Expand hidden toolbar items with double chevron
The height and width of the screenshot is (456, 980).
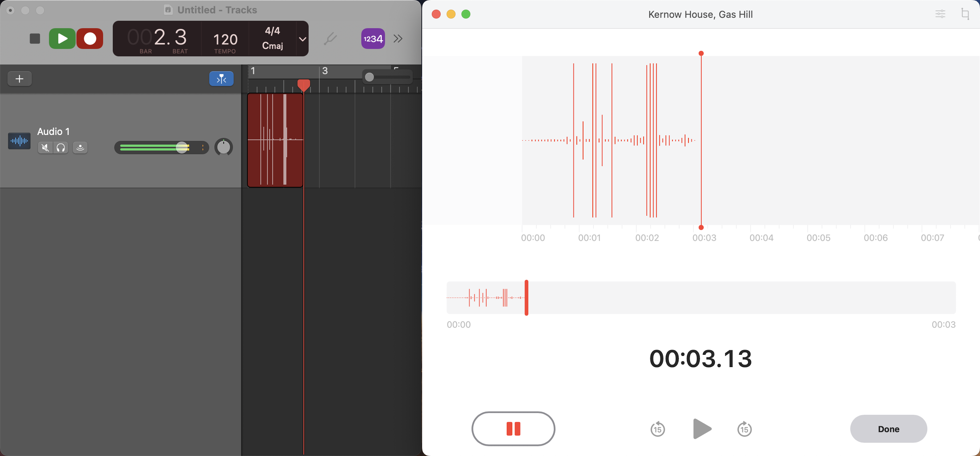tap(398, 39)
